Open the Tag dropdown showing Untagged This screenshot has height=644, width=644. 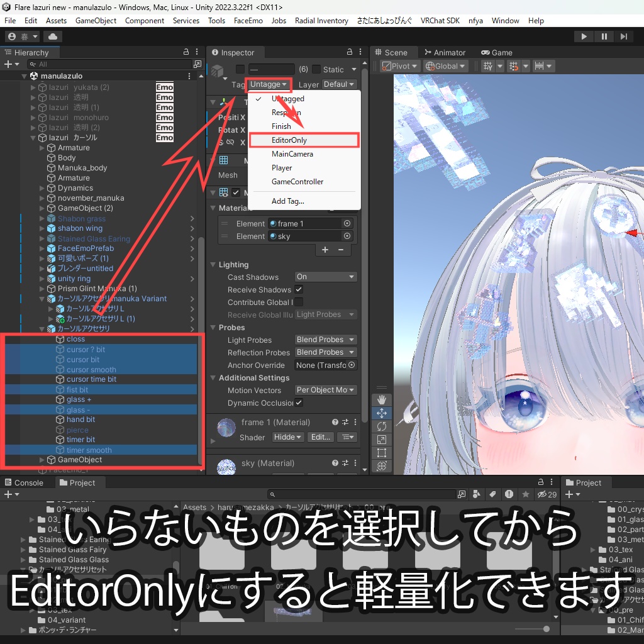pyautogui.click(x=269, y=85)
